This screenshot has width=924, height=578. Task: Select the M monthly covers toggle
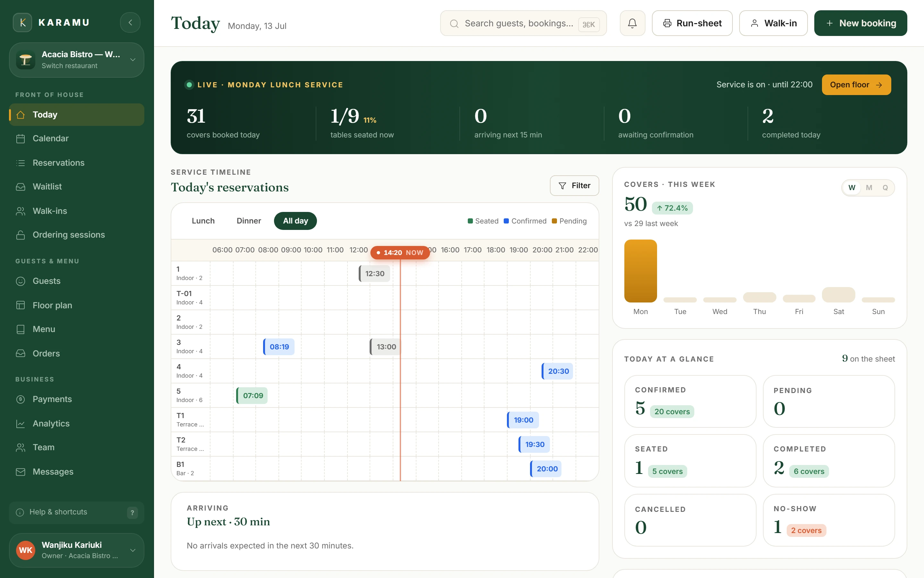click(x=869, y=188)
